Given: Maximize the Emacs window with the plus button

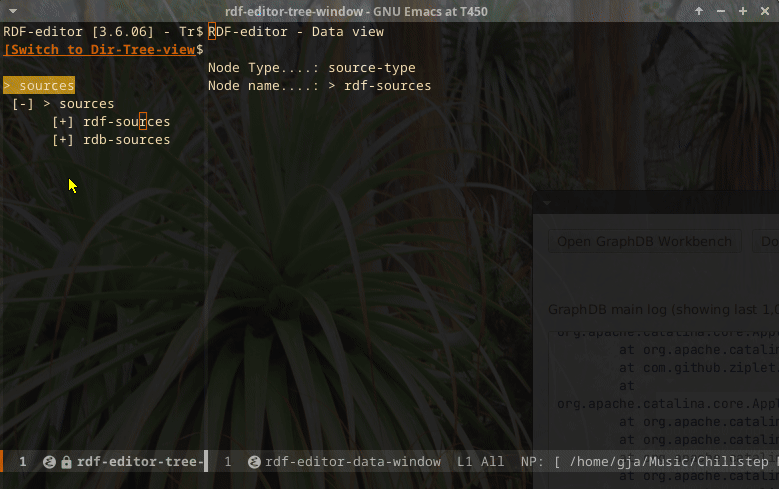Looking at the screenshot, I should [x=743, y=10].
